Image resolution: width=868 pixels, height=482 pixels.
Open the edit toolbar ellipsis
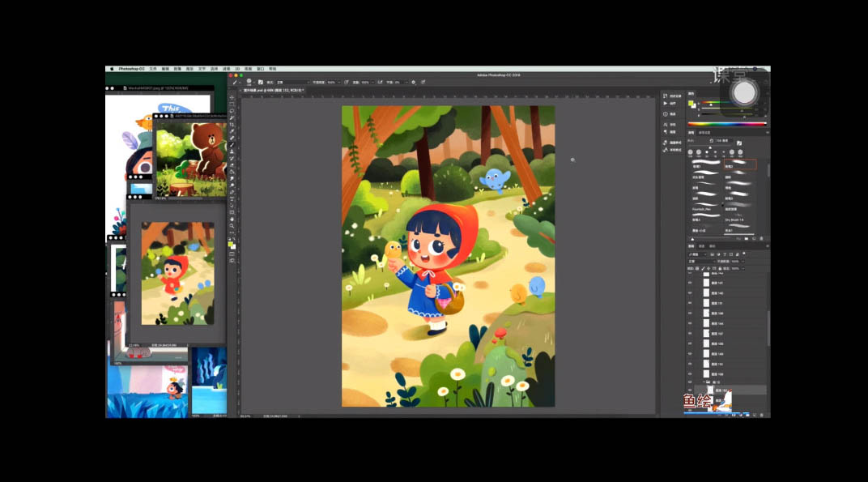coord(232,232)
